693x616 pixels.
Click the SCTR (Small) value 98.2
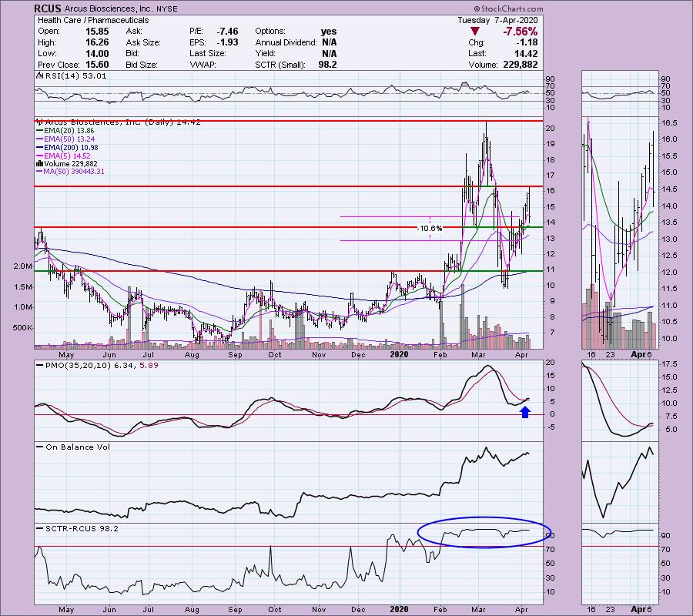coord(327,65)
